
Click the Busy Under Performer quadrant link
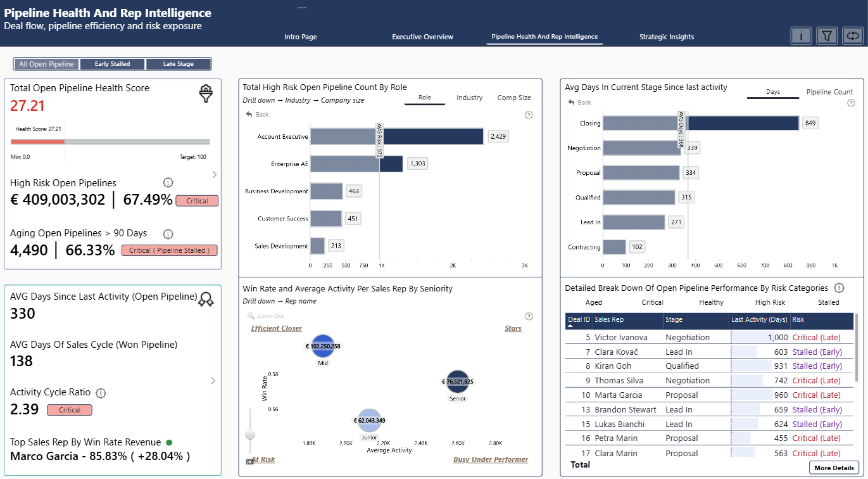click(491, 459)
